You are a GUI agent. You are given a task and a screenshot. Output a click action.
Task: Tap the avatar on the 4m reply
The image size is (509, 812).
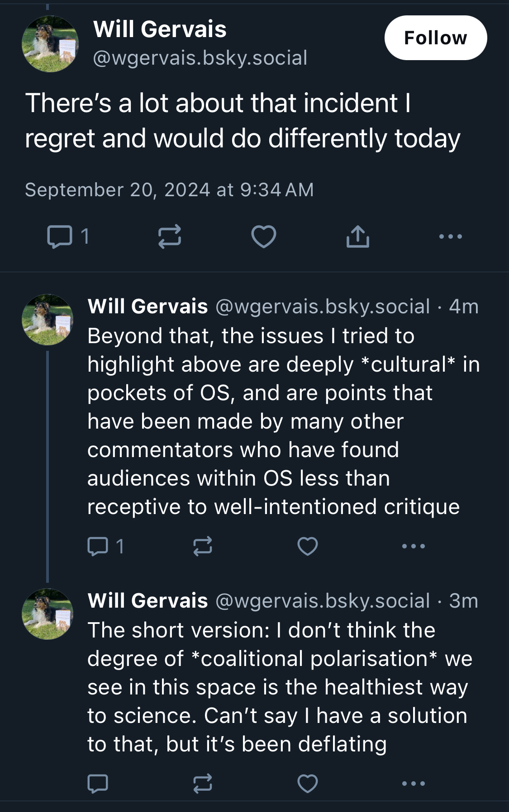click(x=48, y=320)
